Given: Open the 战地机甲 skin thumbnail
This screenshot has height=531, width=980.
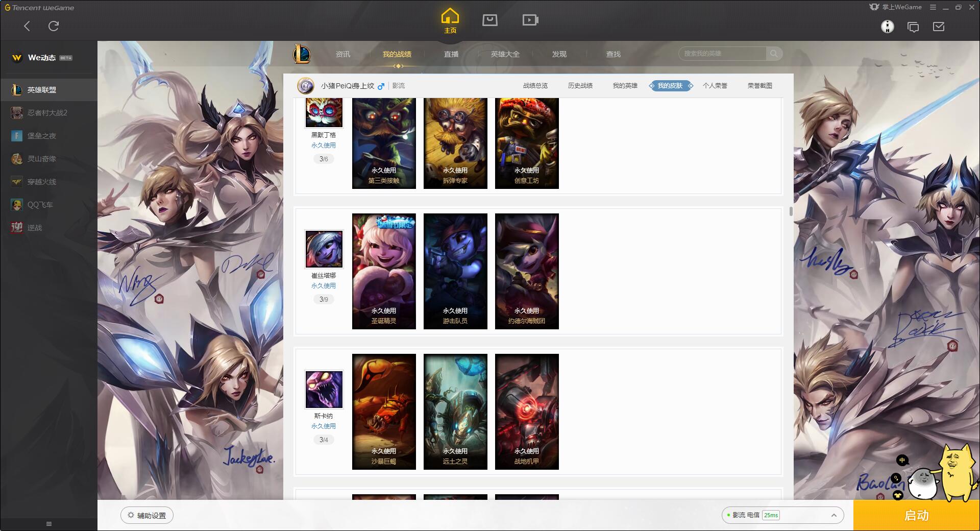Looking at the screenshot, I should pyautogui.click(x=527, y=412).
